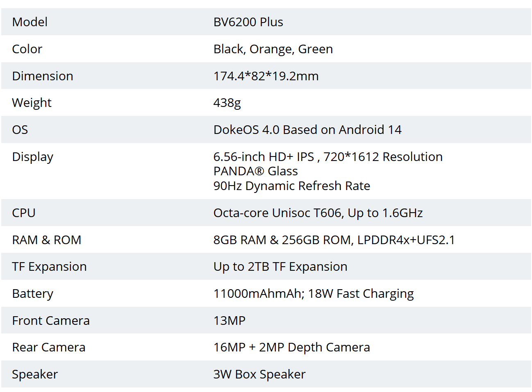Image resolution: width=532 pixels, height=392 pixels.
Task: Click the Battery row label
Action: (33, 294)
